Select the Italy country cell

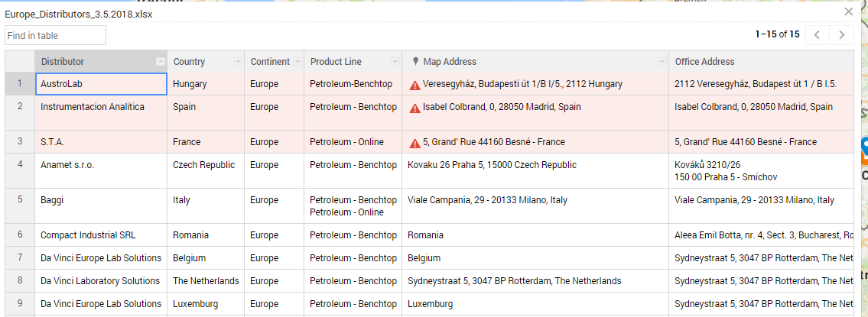(x=206, y=205)
